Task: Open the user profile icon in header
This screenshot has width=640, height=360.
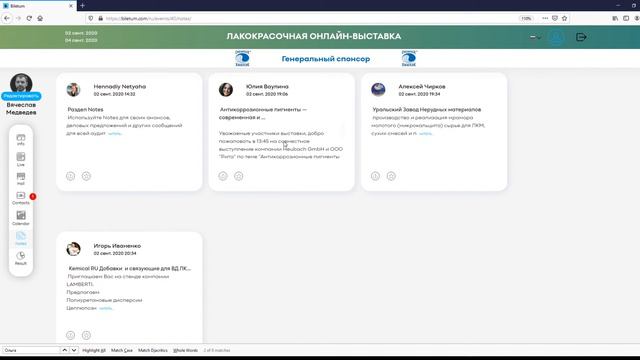Action: point(556,37)
